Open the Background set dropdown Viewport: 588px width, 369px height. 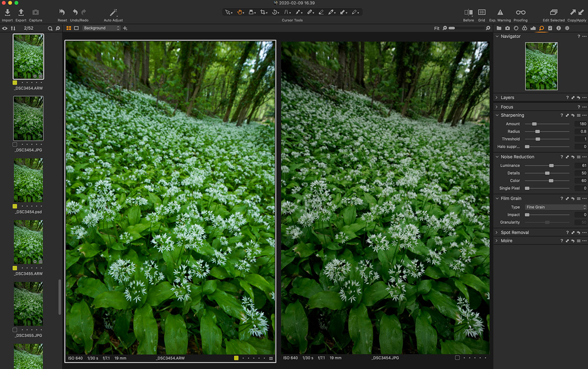point(101,28)
